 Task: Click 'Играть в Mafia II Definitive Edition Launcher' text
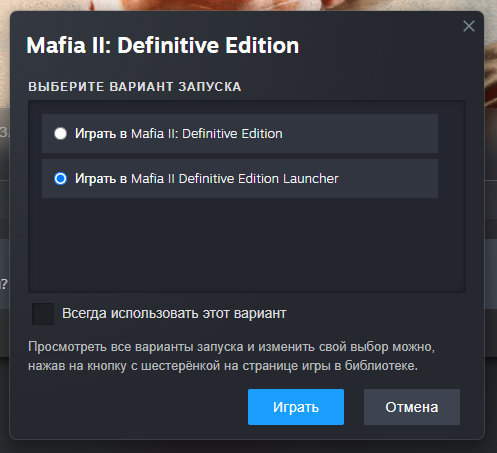(207, 179)
